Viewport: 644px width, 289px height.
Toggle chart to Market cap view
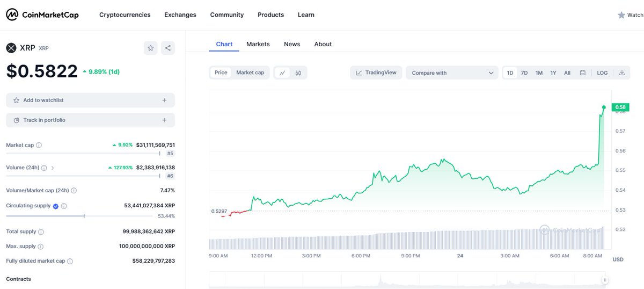[x=250, y=73]
